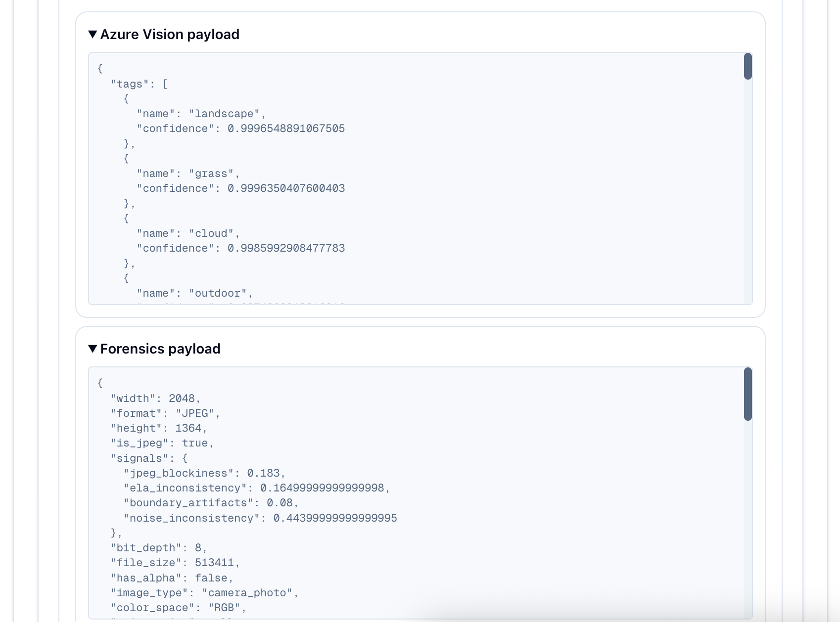Image resolution: width=840 pixels, height=622 pixels.
Task: Click the "name": "cloud" line
Action: pos(188,233)
